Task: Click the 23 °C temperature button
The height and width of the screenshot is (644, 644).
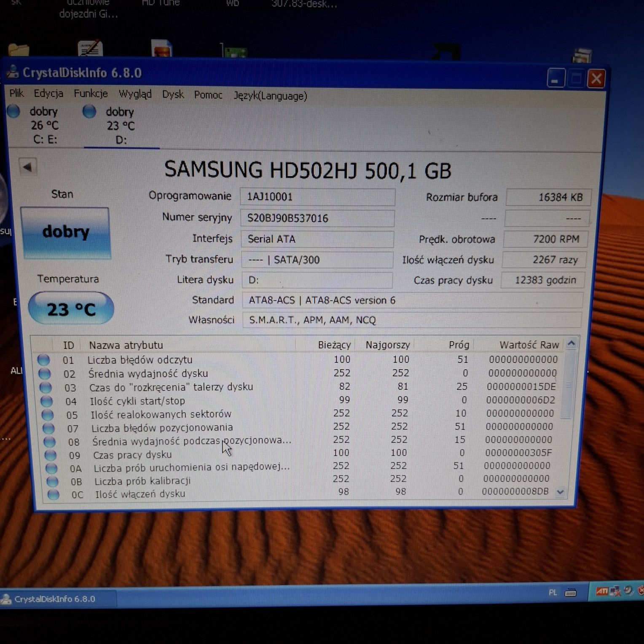Action: coord(71,309)
